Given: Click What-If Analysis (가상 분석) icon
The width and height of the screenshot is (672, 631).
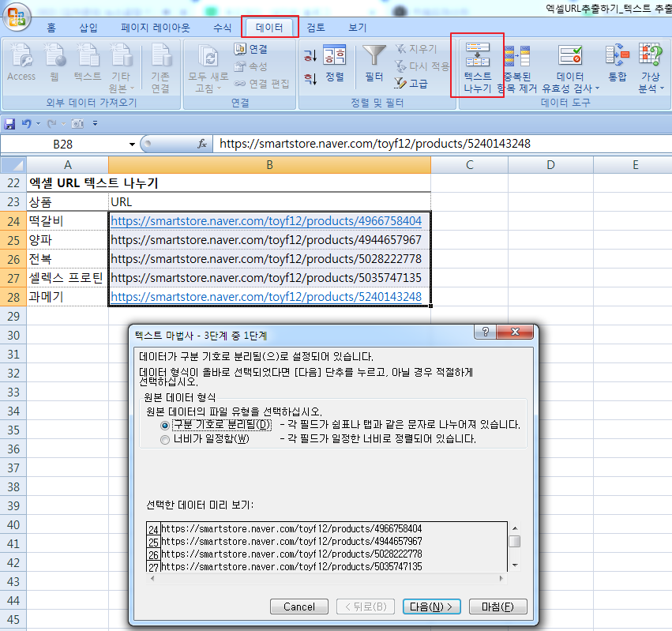Looking at the screenshot, I should click(651, 54).
